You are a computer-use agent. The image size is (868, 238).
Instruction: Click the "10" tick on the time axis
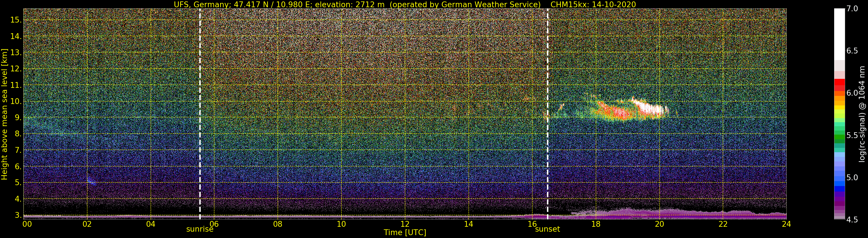coord(341,224)
